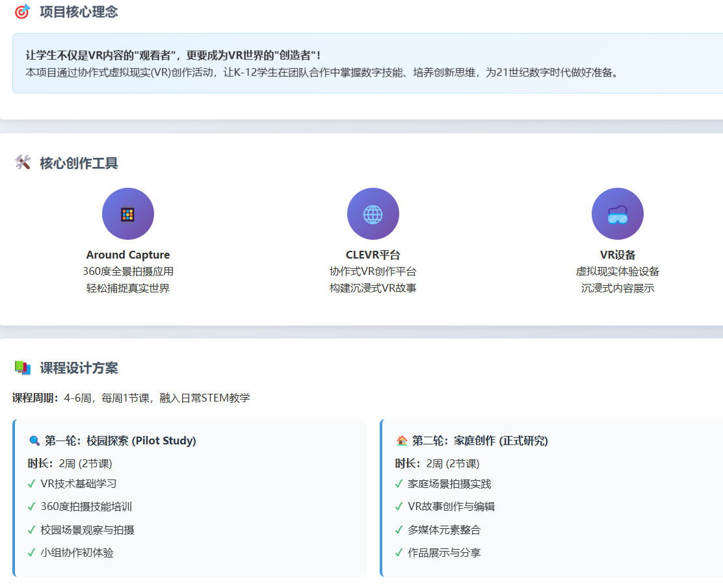Image resolution: width=723 pixels, height=588 pixels.
Task: Click the checkmark beside VR技术基础学习
Action: [31, 483]
